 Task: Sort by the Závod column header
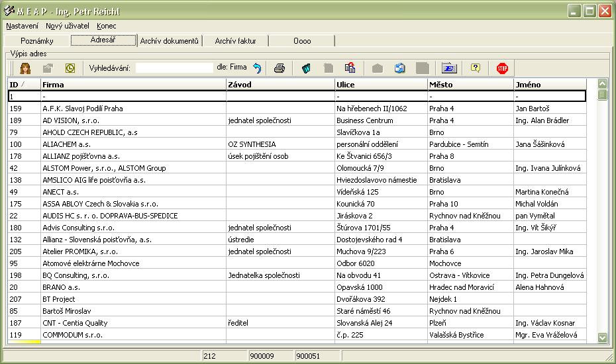pyautogui.click(x=280, y=85)
